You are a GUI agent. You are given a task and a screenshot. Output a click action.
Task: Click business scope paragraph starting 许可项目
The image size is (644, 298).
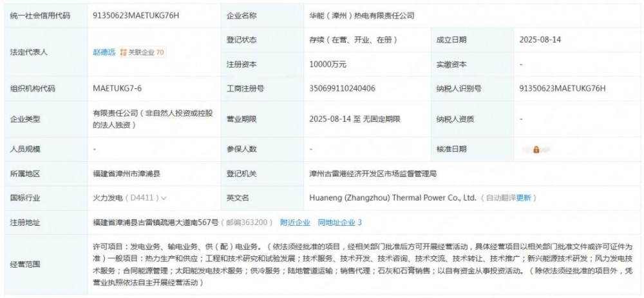[363, 264]
